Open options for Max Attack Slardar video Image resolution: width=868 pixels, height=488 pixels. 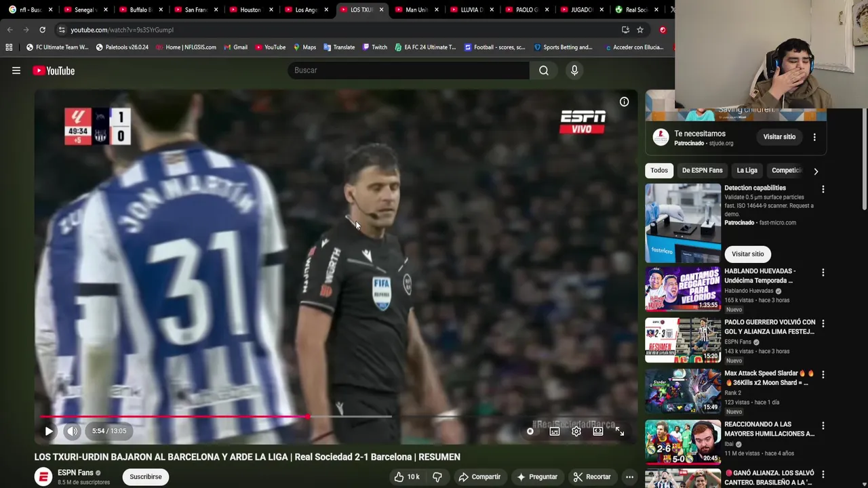823,375
